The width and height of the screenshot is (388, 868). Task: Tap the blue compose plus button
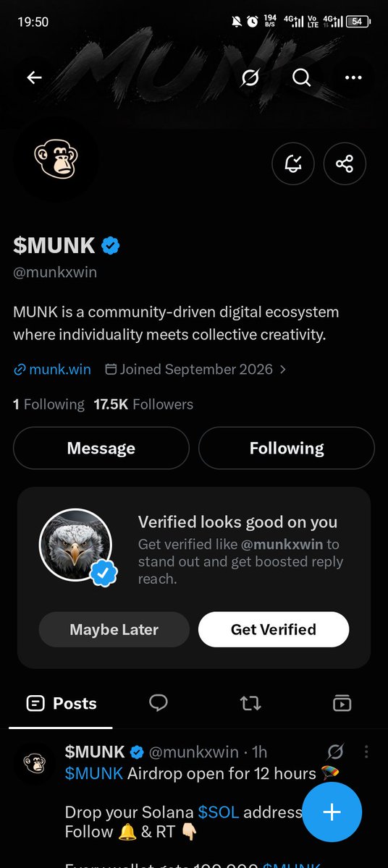[332, 812]
